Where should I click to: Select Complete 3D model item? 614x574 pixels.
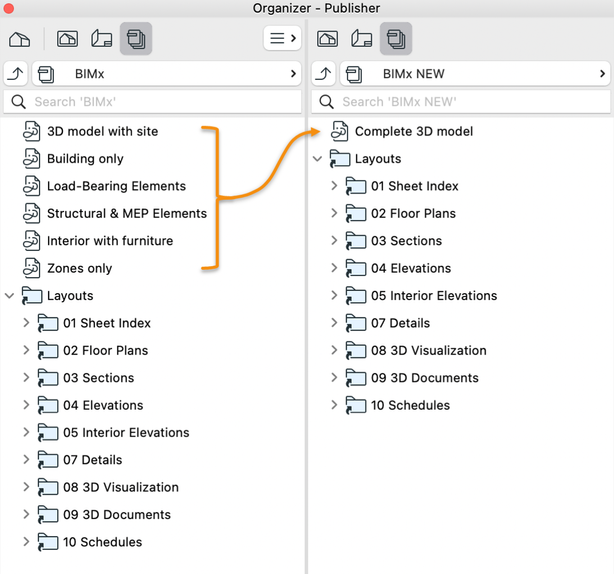coord(414,131)
